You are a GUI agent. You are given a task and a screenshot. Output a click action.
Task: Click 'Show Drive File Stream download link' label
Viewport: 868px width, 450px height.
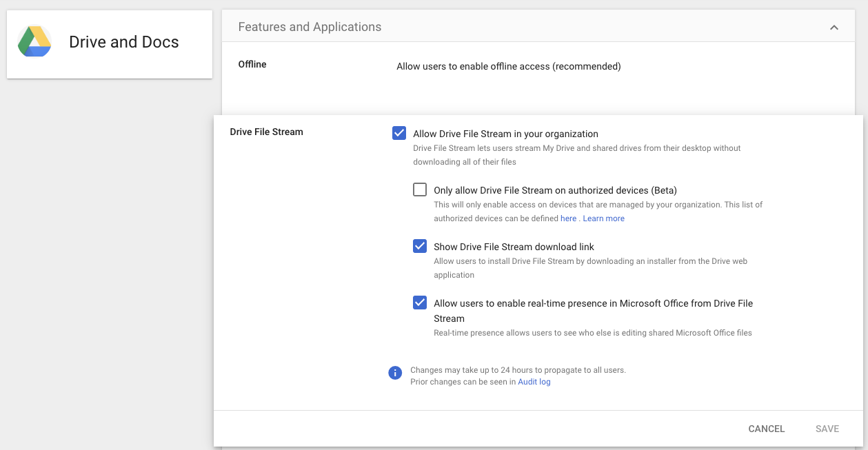514,247
